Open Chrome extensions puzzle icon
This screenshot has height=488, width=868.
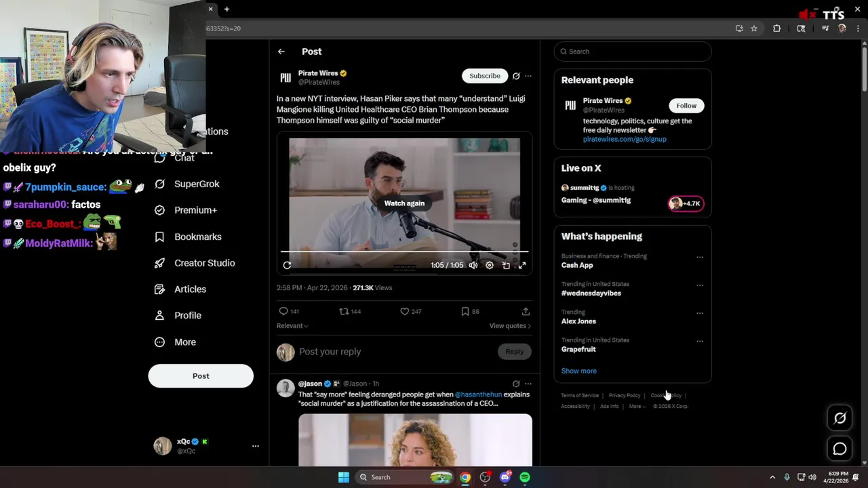777,28
